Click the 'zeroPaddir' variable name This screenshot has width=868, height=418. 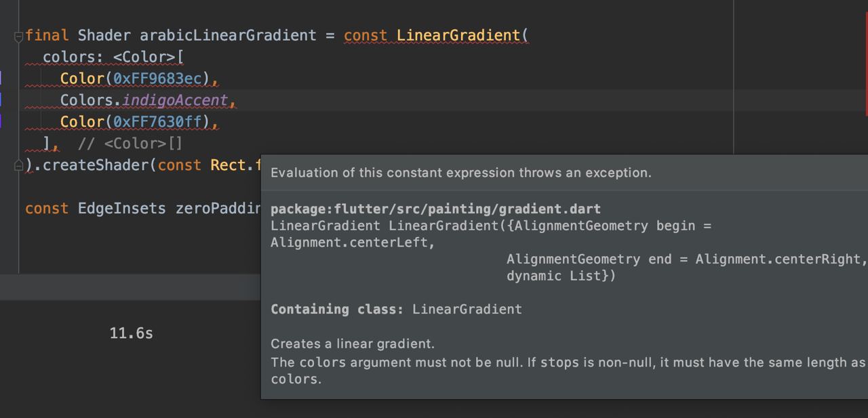click(x=218, y=209)
